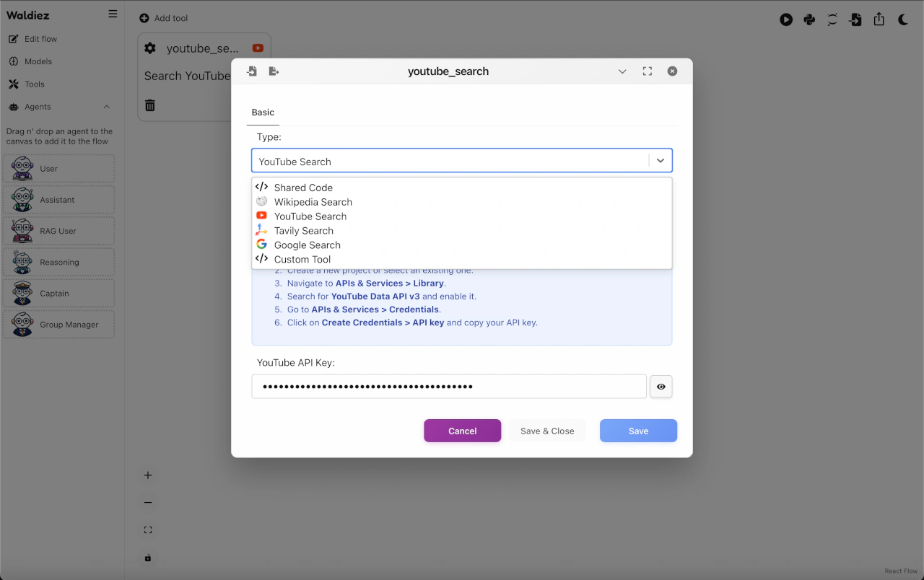Click the share flow icon in top bar
The image size is (924, 580).
coord(879,19)
